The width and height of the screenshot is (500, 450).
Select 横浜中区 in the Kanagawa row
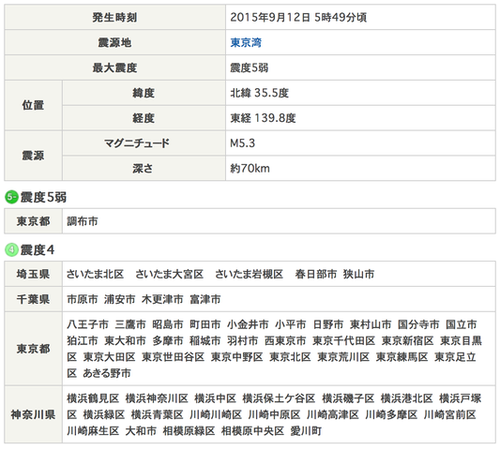click(215, 398)
